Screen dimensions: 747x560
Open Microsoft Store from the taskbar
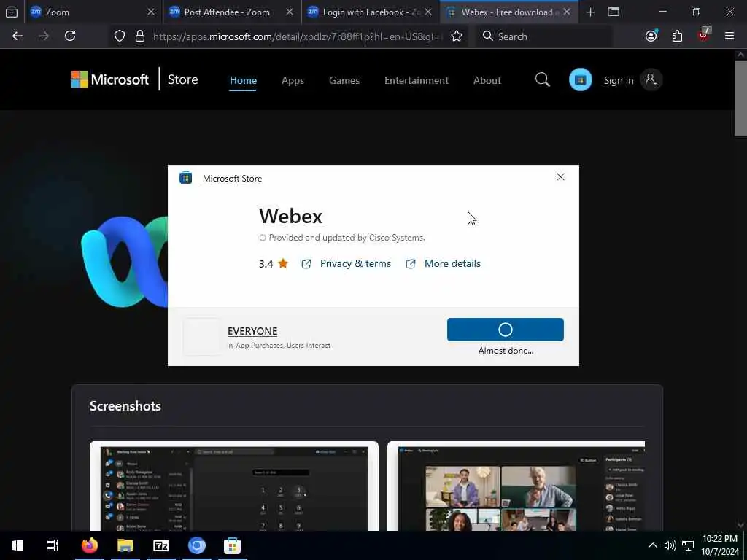click(232, 545)
